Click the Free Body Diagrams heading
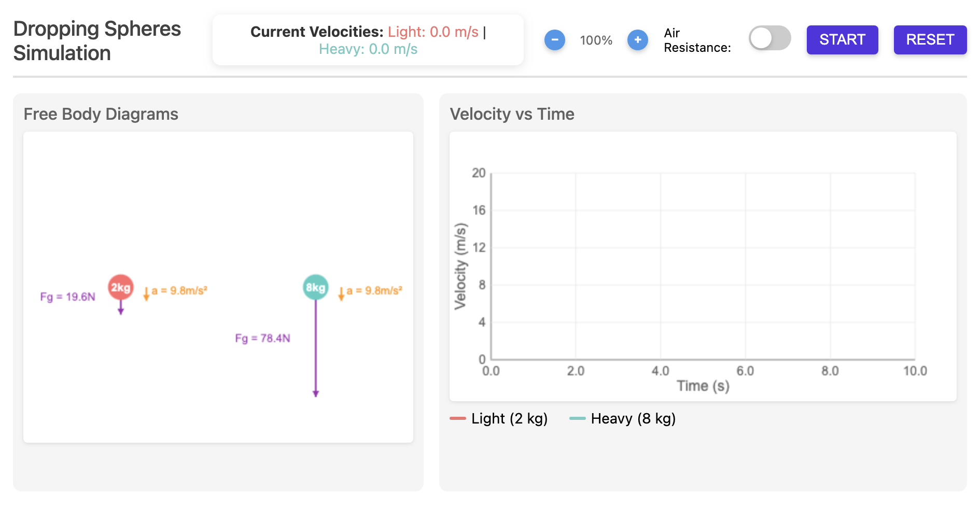 point(101,114)
